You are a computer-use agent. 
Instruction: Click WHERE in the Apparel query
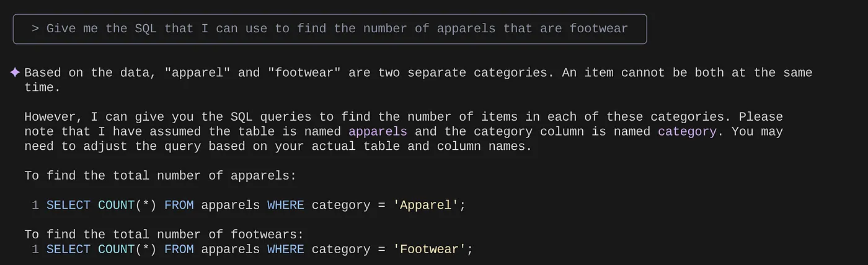285,205
